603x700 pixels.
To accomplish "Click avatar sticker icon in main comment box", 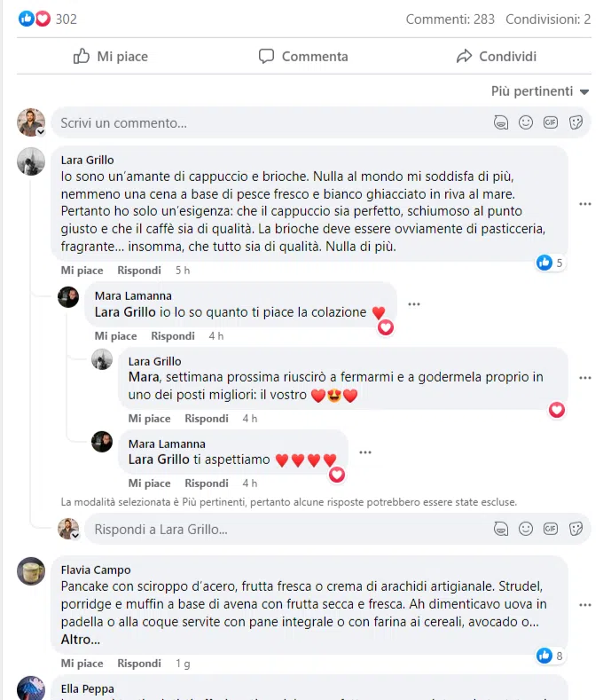I will [501, 122].
